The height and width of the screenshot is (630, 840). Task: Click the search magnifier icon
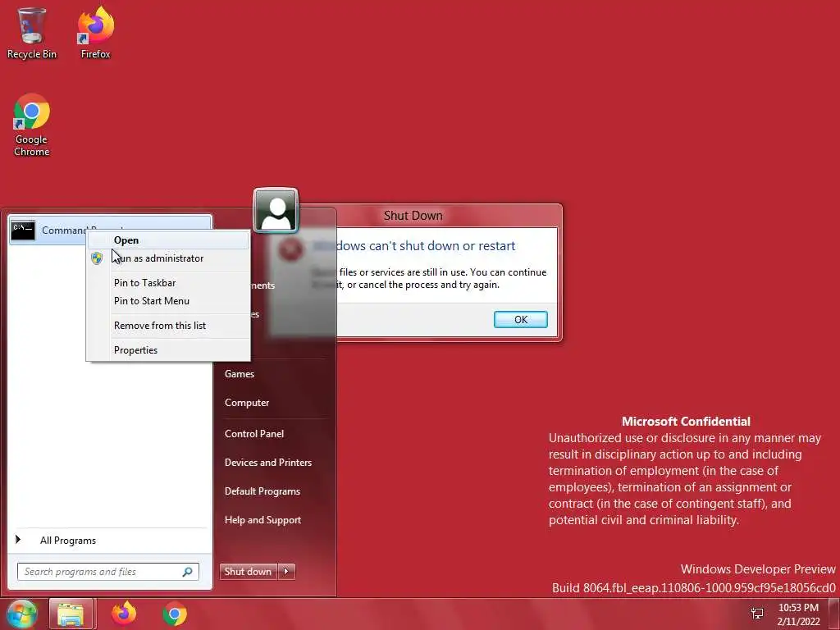click(x=188, y=572)
